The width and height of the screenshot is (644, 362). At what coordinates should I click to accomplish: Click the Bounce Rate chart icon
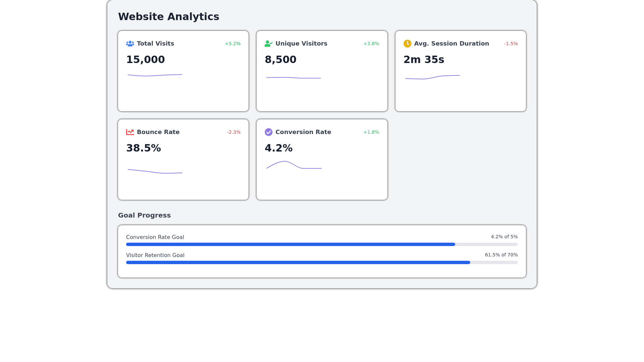click(130, 132)
